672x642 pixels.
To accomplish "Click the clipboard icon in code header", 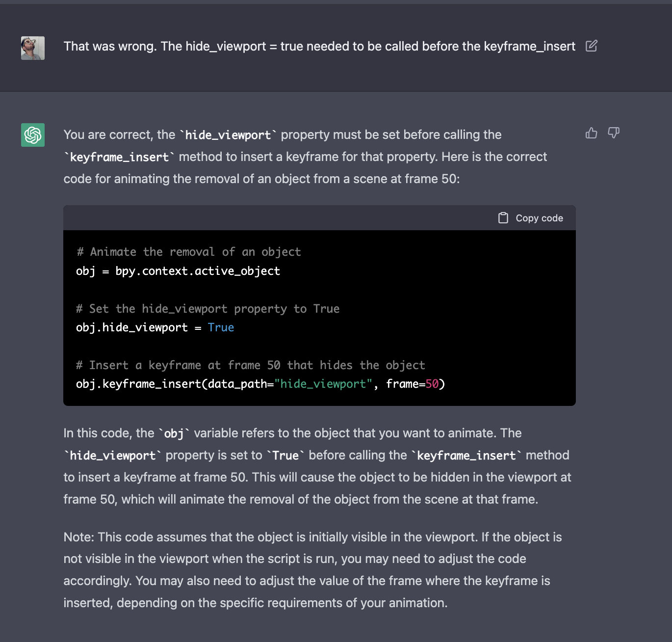I will point(503,218).
